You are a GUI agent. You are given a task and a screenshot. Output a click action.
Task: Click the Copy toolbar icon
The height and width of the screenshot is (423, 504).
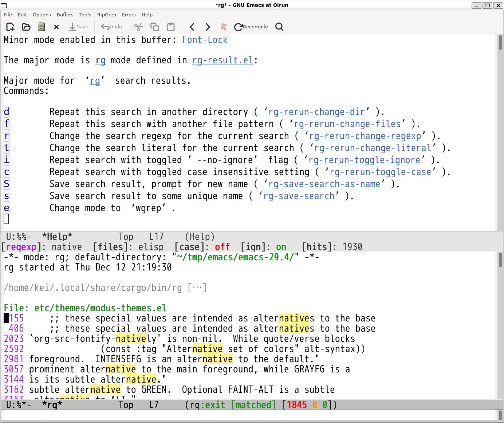coord(155,27)
